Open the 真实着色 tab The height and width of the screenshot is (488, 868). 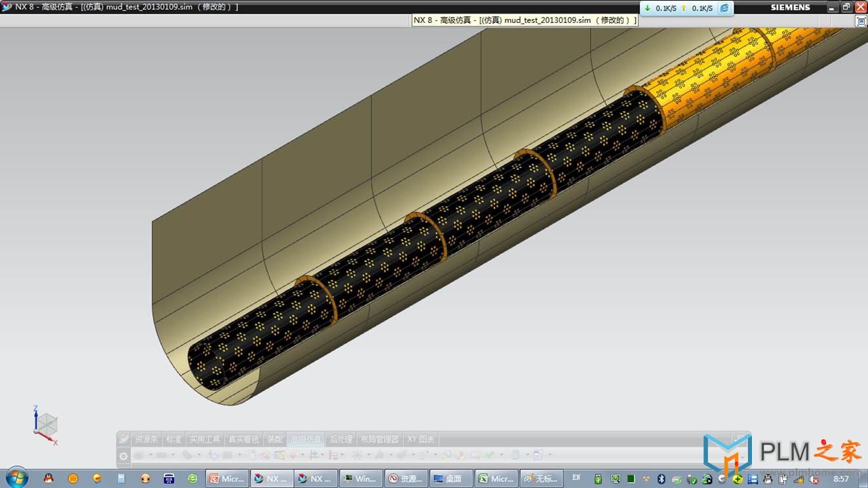point(243,439)
